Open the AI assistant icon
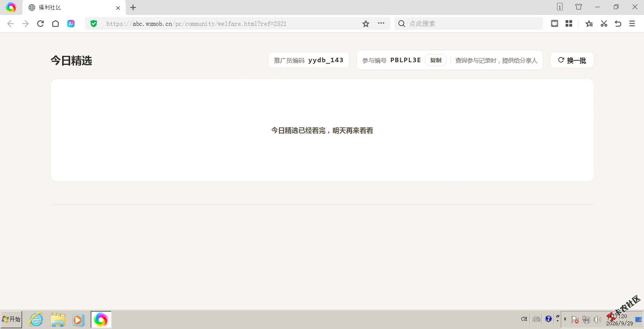This screenshot has height=329, width=644. tap(71, 24)
